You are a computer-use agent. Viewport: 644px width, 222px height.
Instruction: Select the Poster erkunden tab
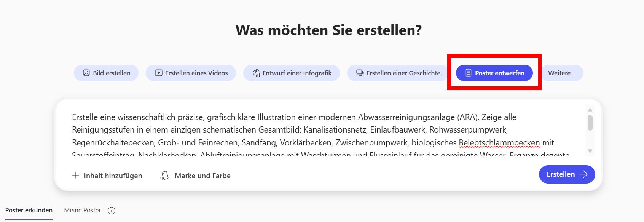[29, 210]
